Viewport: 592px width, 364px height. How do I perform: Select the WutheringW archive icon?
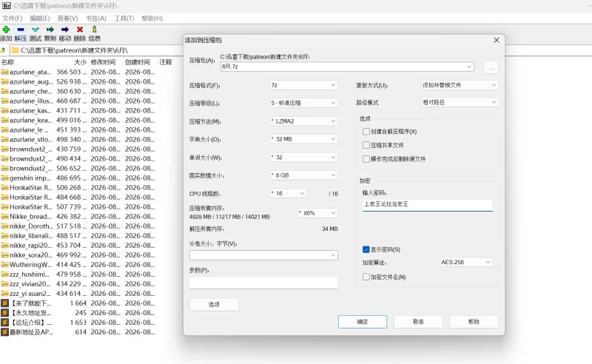4,265
